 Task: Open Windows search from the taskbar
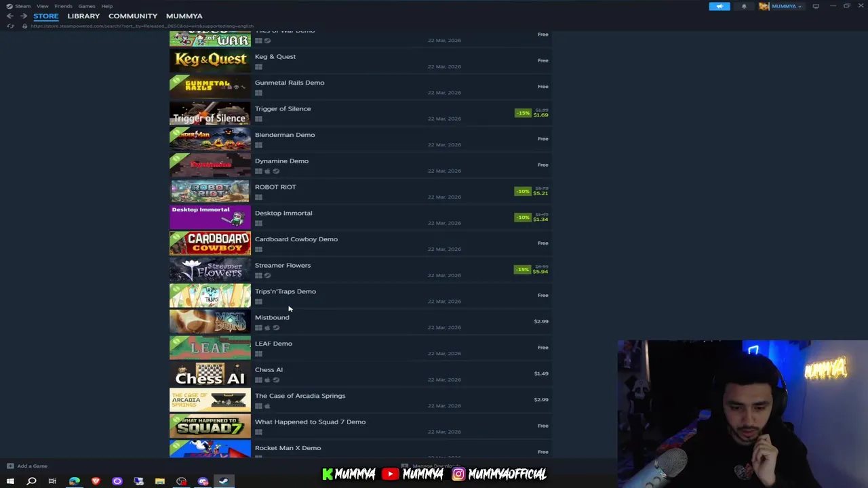click(x=31, y=481)
